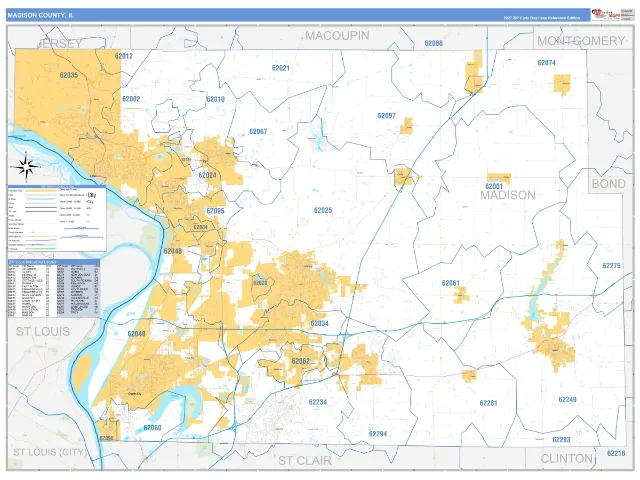640x480 pixels.
Task: Select ZIP code label 62097
Action: (x=387, y=116)
